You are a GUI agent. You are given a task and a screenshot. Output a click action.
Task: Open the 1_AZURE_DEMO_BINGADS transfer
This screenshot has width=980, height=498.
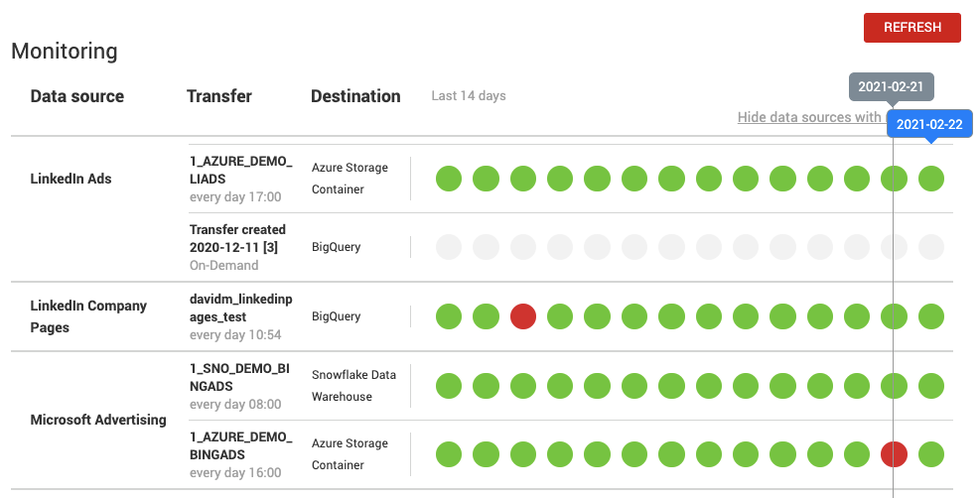click(x=241, y=444)
